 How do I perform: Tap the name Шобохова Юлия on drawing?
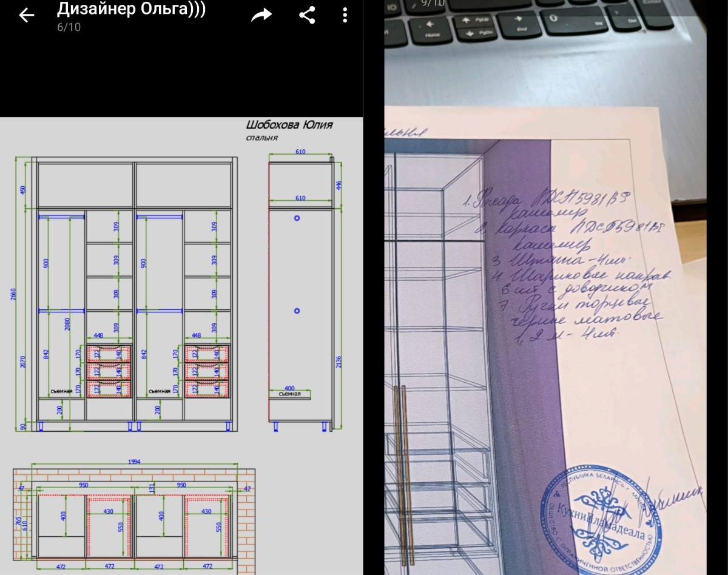289,126
